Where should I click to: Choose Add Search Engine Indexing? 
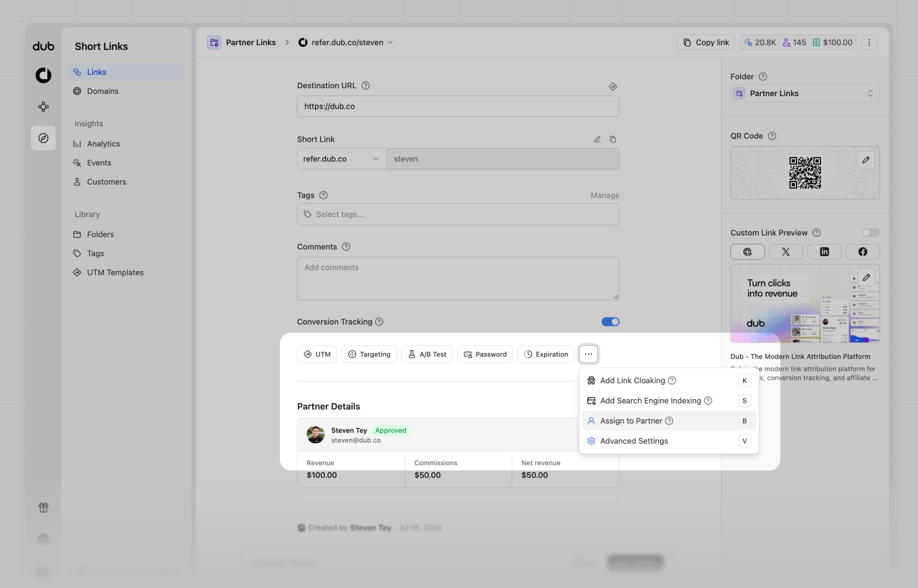[669, 401]
